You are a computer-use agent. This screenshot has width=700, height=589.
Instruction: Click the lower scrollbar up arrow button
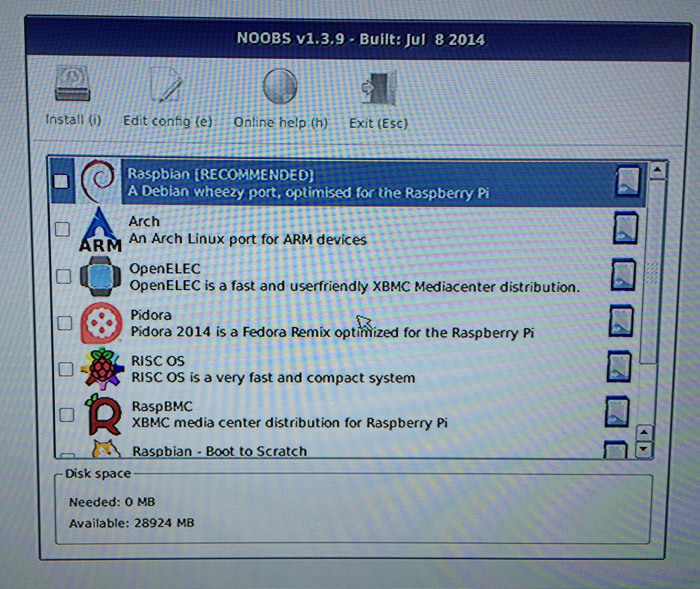645,432
